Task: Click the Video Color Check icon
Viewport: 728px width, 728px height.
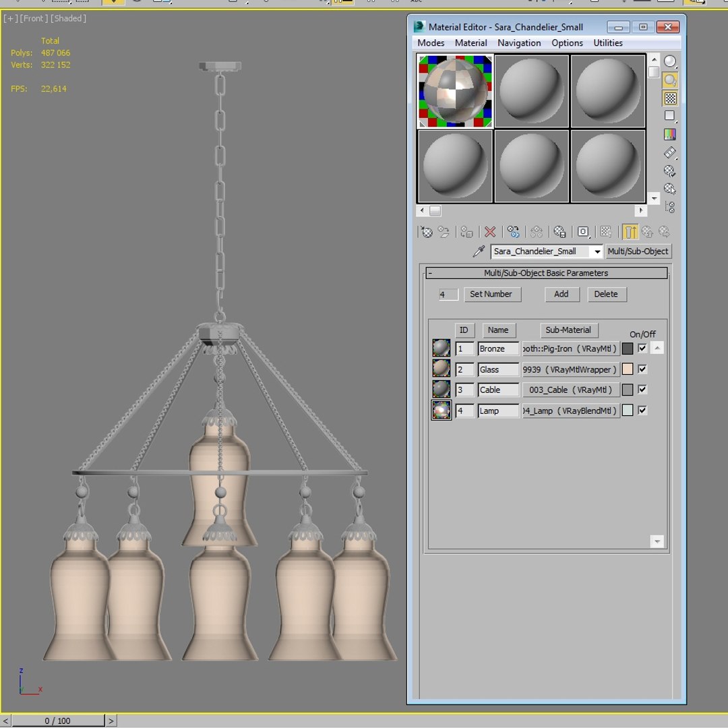Action: [669, 134]
